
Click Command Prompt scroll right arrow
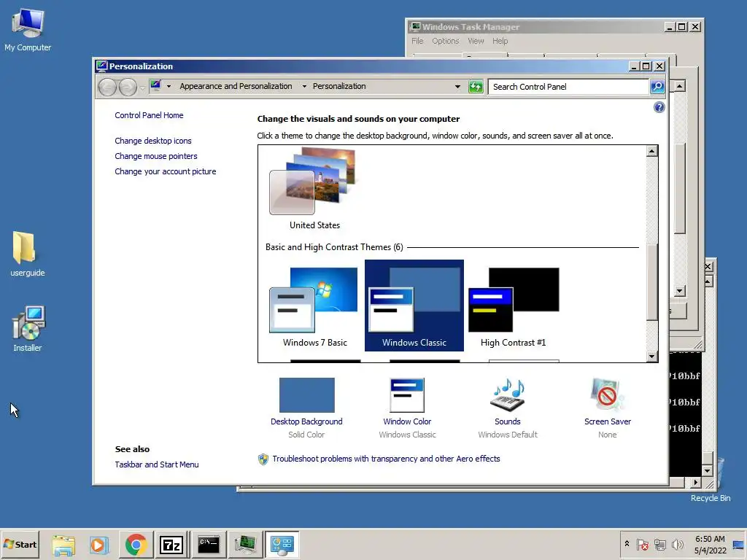pyautogui.click(x=695, y=483)
